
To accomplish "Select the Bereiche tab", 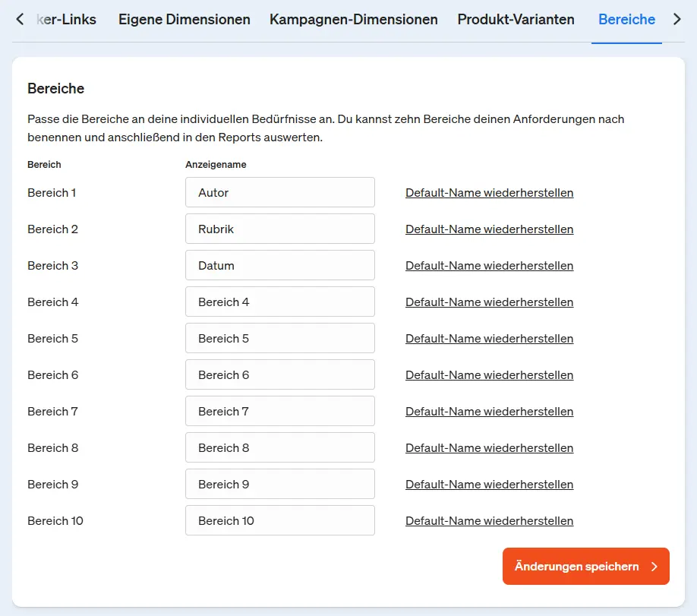I will coord(626,20).
